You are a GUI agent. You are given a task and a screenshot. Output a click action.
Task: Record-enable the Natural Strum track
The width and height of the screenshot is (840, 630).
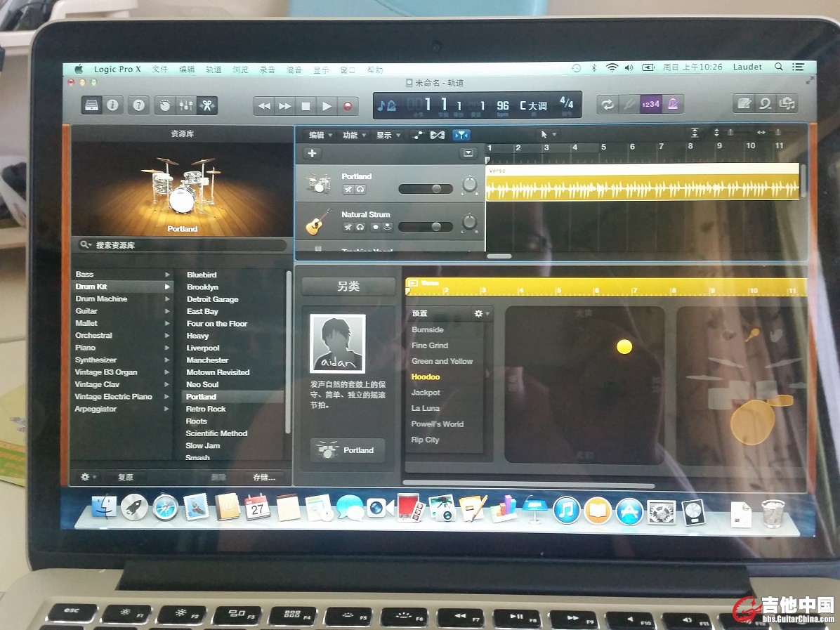point(375,227)
